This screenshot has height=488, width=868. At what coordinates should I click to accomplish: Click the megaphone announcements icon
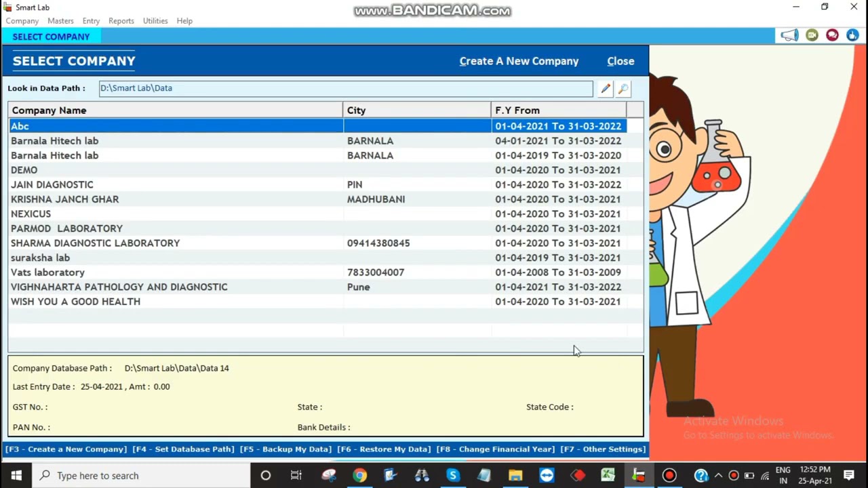click(789, 35)
